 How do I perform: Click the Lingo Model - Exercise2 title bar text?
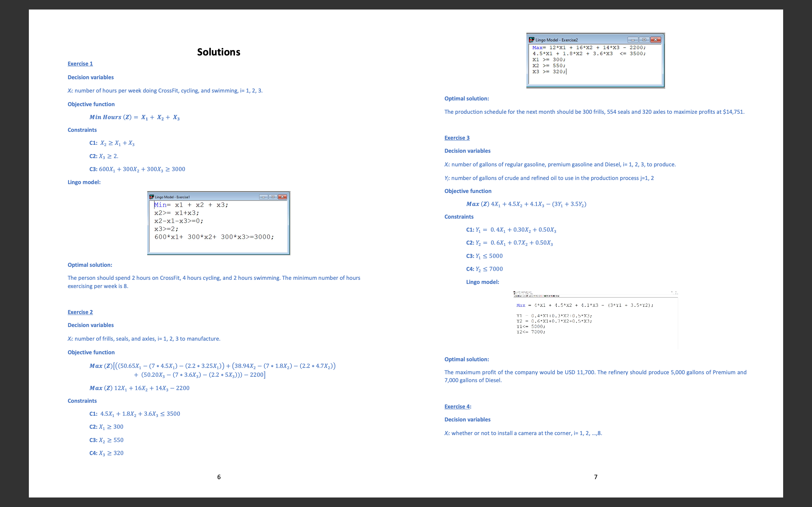[x=556, y=40]
